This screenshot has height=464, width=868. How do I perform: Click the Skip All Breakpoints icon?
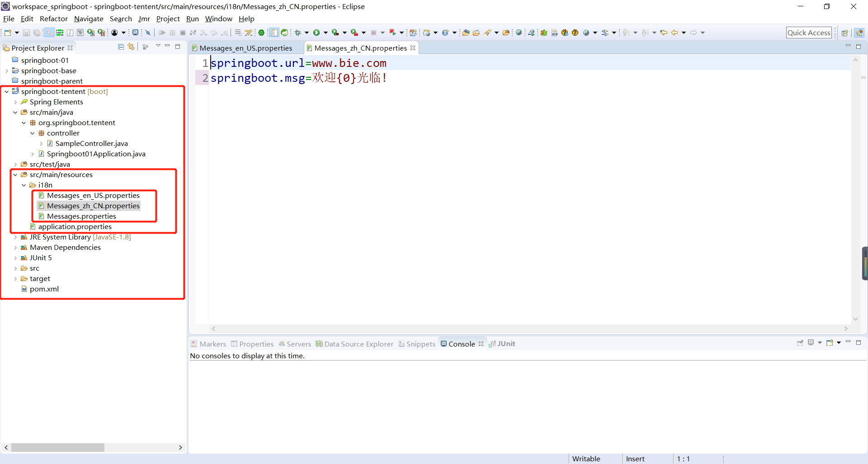[148, 33]
